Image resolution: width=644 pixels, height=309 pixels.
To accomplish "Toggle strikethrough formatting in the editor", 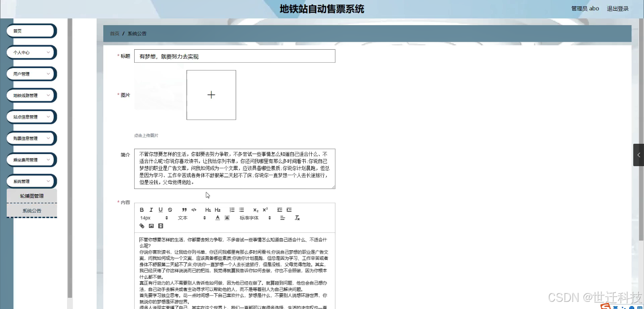I will pos(170,210).
